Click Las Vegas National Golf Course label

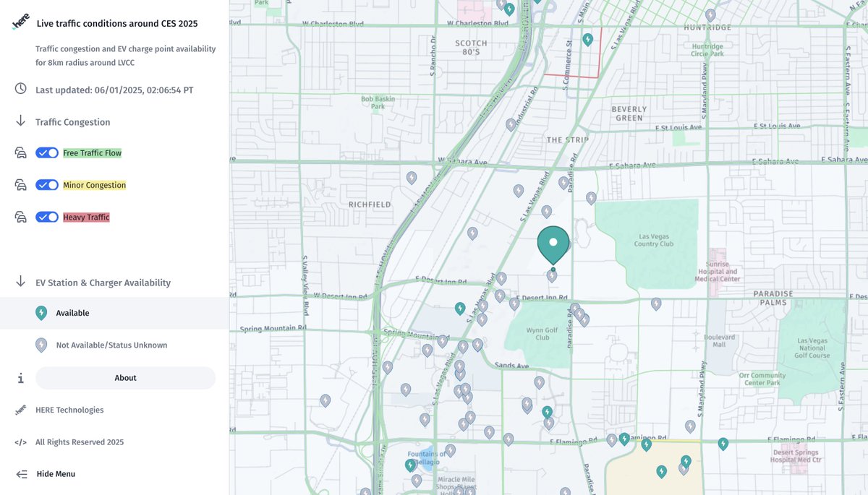[x=813, y=348]
